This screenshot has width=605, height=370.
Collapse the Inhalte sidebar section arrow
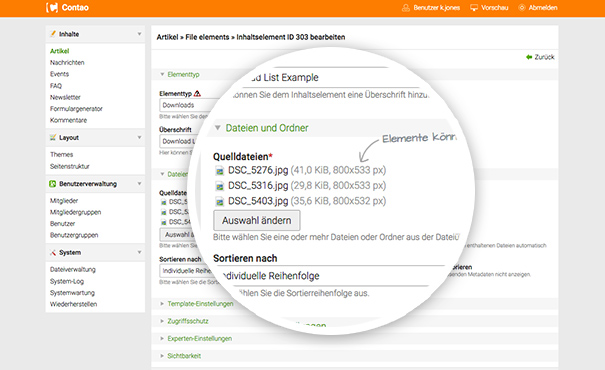click(139, 34)
